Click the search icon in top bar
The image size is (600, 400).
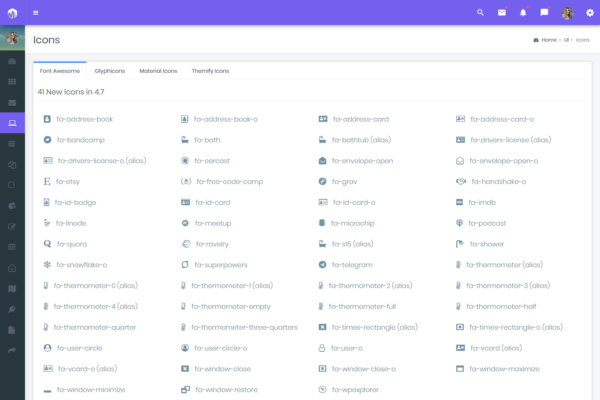(x=480, y=13)
